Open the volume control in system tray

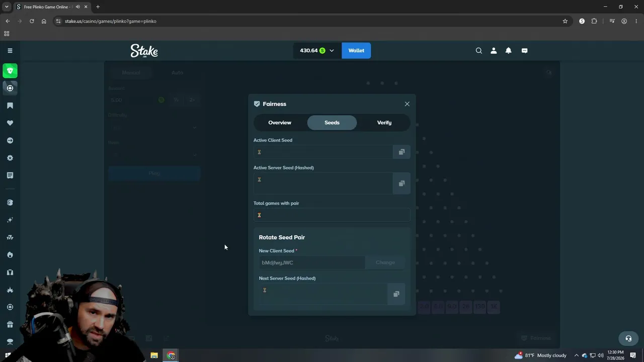(601, 355)
